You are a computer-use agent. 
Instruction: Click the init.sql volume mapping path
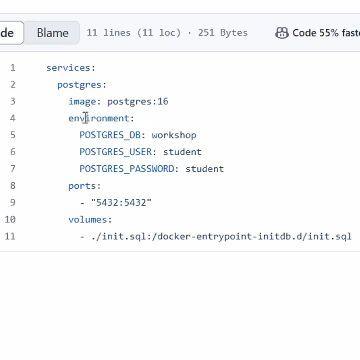pyautogui.click(x=221, y=236)
